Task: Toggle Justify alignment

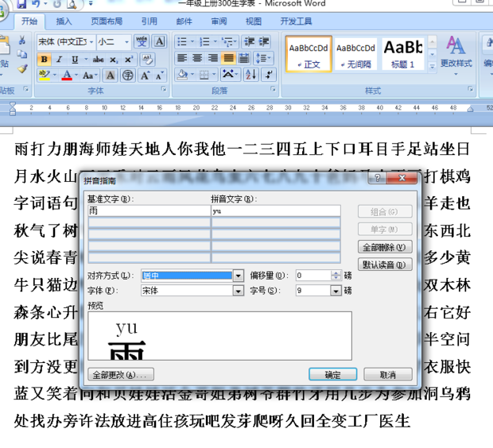Action: [228, 58]
